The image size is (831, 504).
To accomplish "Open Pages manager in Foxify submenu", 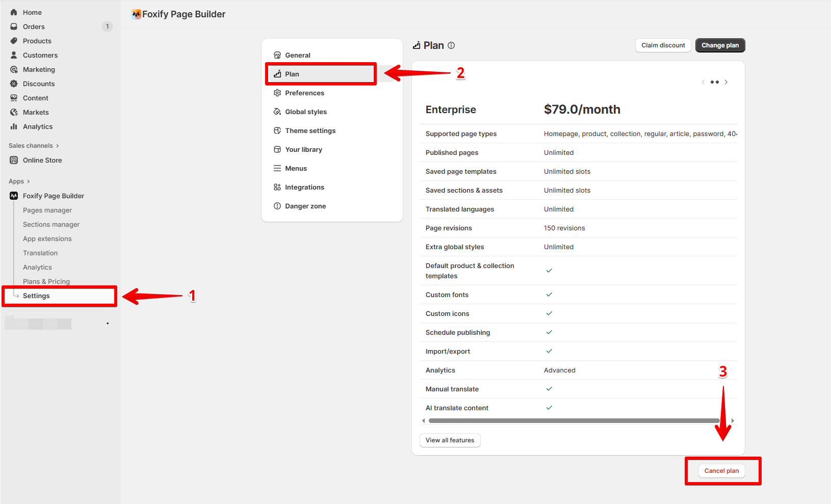I will coord(47,210).
